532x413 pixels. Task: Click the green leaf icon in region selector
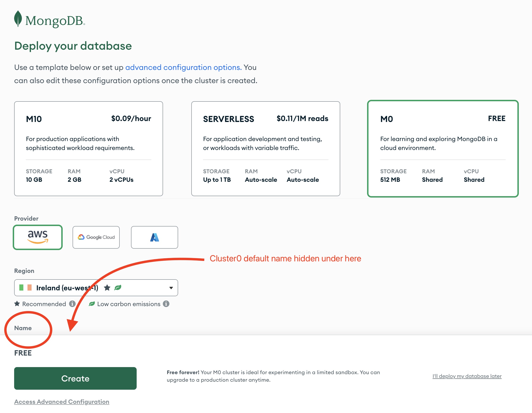(x=118, y=288)
